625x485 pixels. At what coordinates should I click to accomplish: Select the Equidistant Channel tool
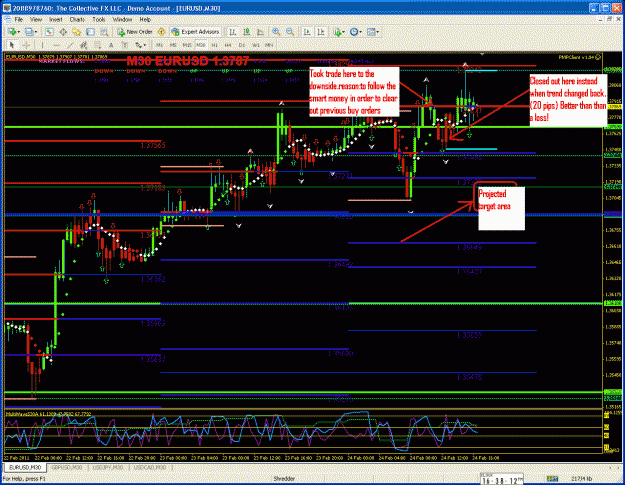click(84, 45)
